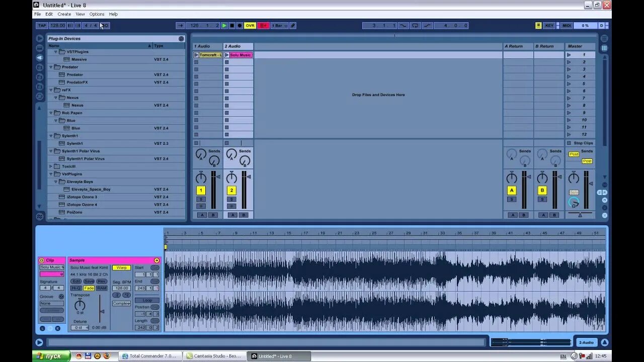Solo the A Return track
Viewport: 644px width, 362px height.
512,200
